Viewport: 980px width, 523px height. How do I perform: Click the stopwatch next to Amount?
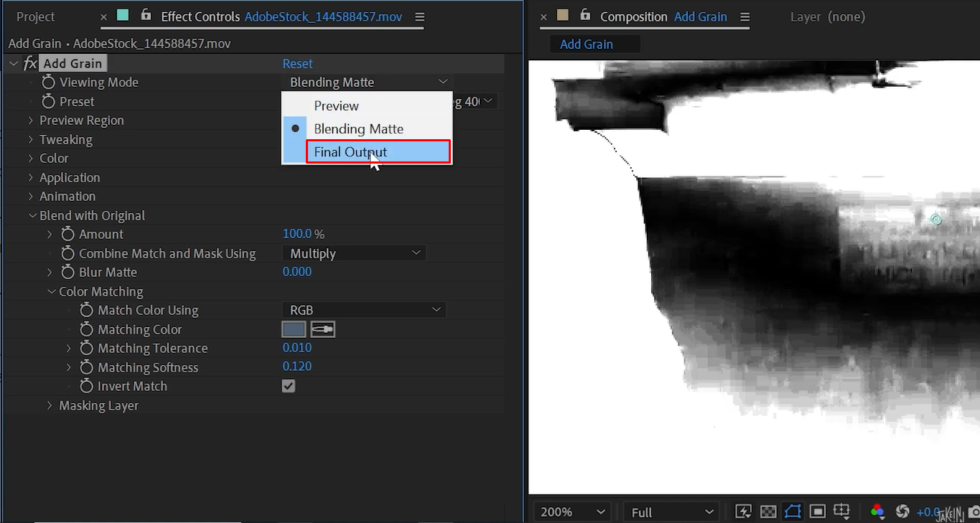67,234
